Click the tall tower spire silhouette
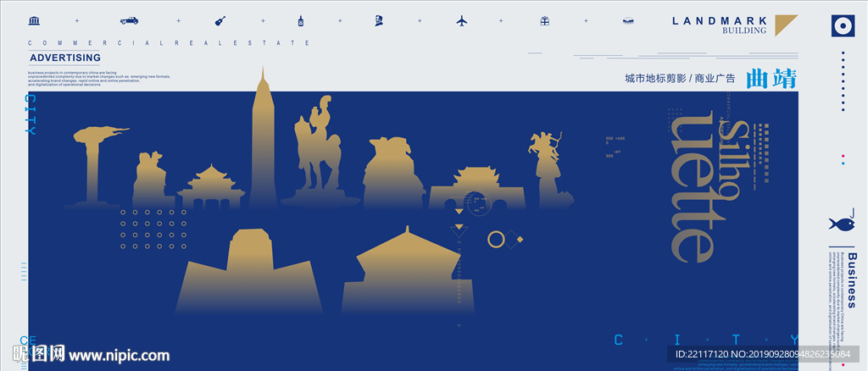The height and width of the screenshot is (371, 868). tap(263, 138)
